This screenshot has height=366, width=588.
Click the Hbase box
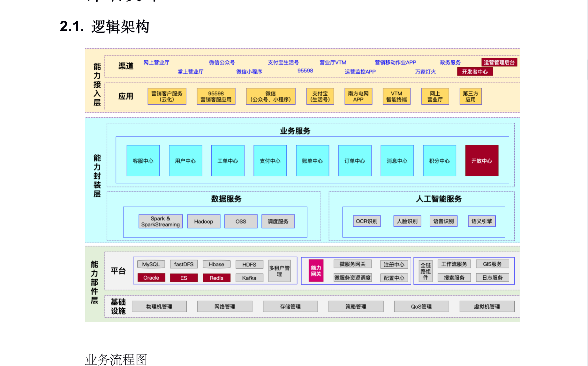coord(217,264)
